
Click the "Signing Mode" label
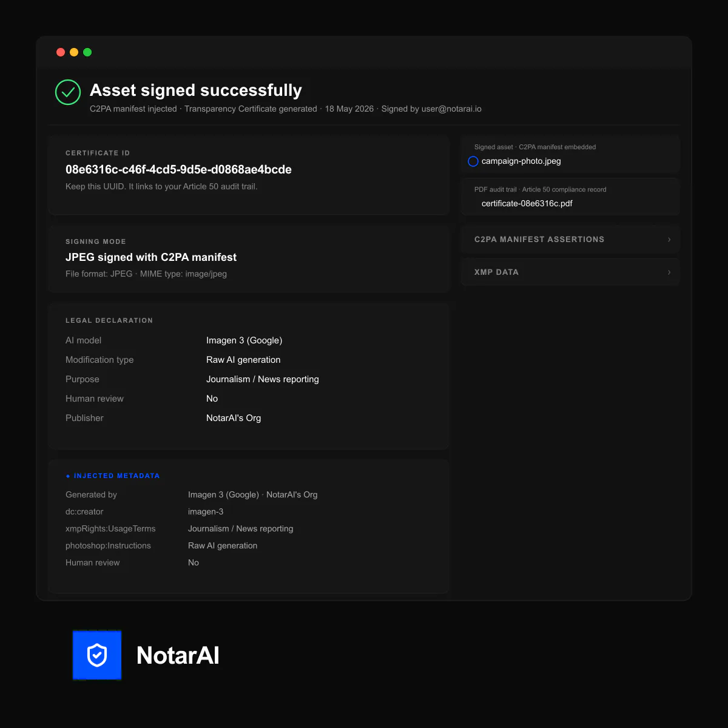click(x=96, y=241)
